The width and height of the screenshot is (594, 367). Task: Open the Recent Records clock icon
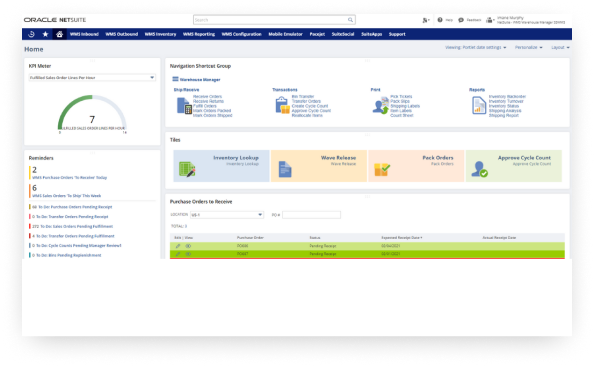click(x=31, y=34)
